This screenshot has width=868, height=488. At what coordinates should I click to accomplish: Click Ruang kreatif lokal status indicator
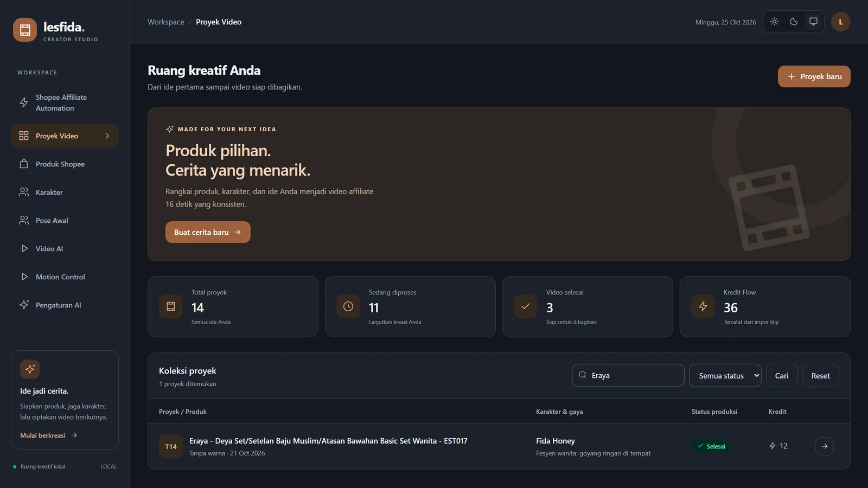click(x=39, y=466)
